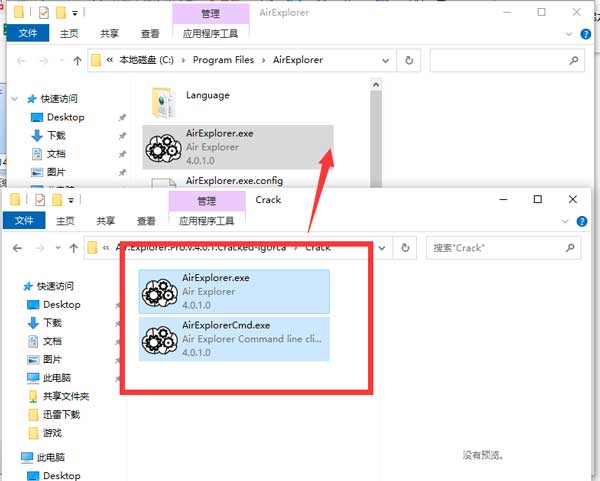Expand address history dropdown in Crack window
Viewport: 600px width, 481px height.
382,248
